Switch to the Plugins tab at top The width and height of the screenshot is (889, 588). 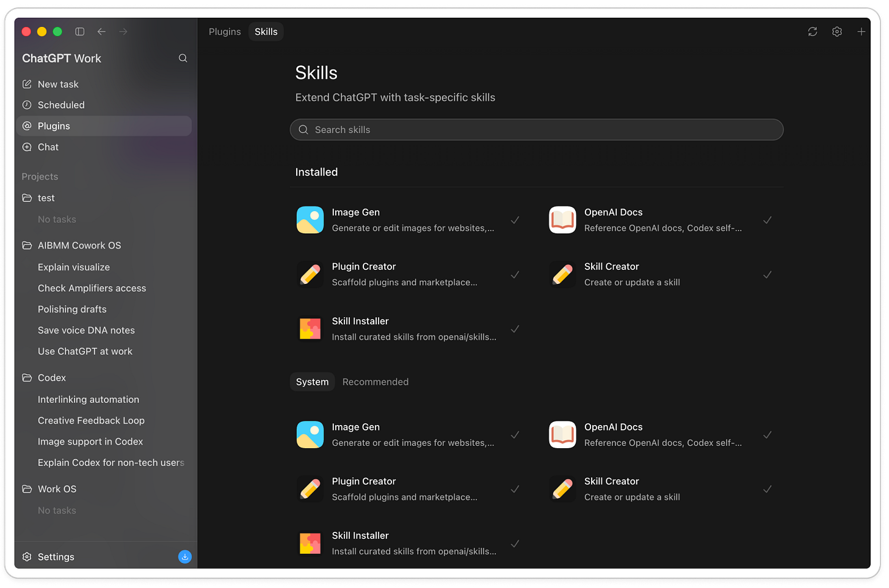(x=225, y=32)
